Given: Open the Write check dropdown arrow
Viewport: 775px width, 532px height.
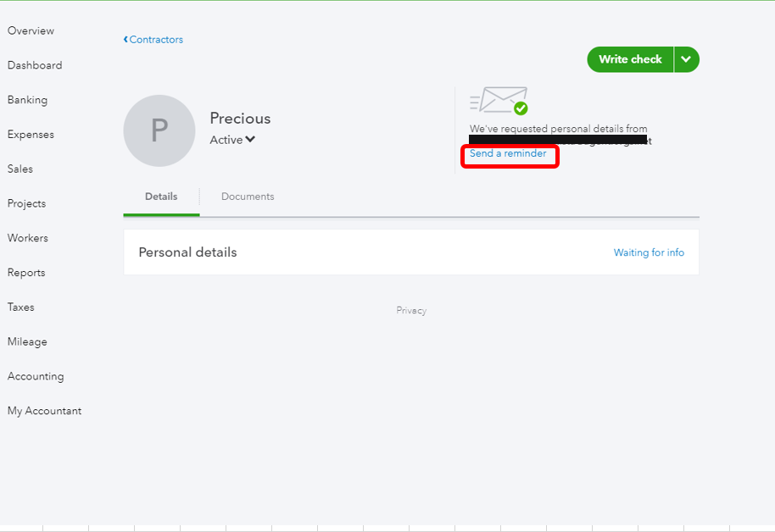Looking at the screenshot, I should [x=686, y=59].
